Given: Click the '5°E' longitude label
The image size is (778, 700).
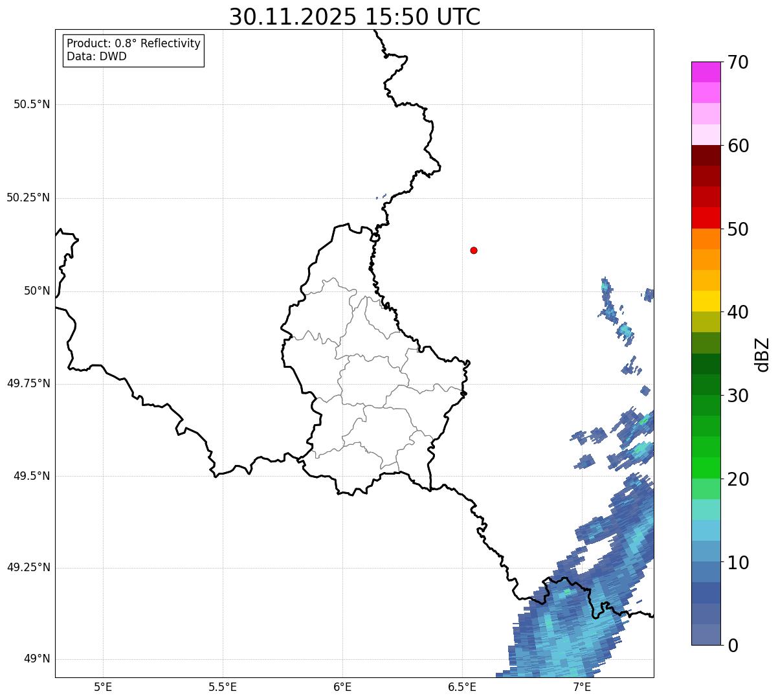Looking at the screenshot, I should (103, 686).
